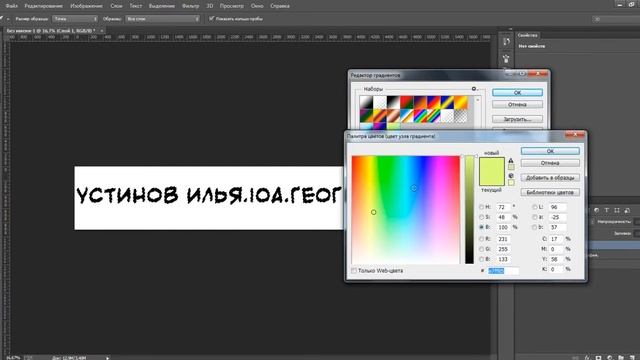This screenshot has width=640, height=360.
Task: Click the zoom percentage field in status bar
Action: tap(12, 358)
